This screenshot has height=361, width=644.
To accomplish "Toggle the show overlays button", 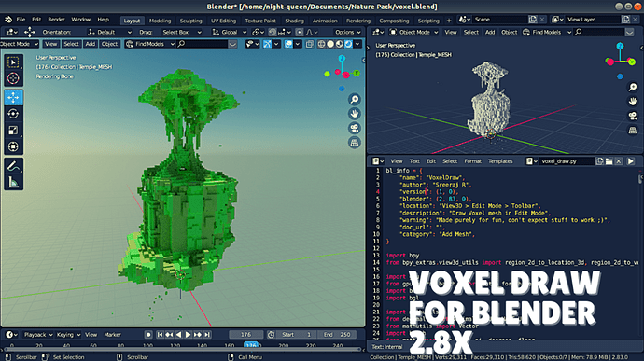I will [x=288, y=44].
